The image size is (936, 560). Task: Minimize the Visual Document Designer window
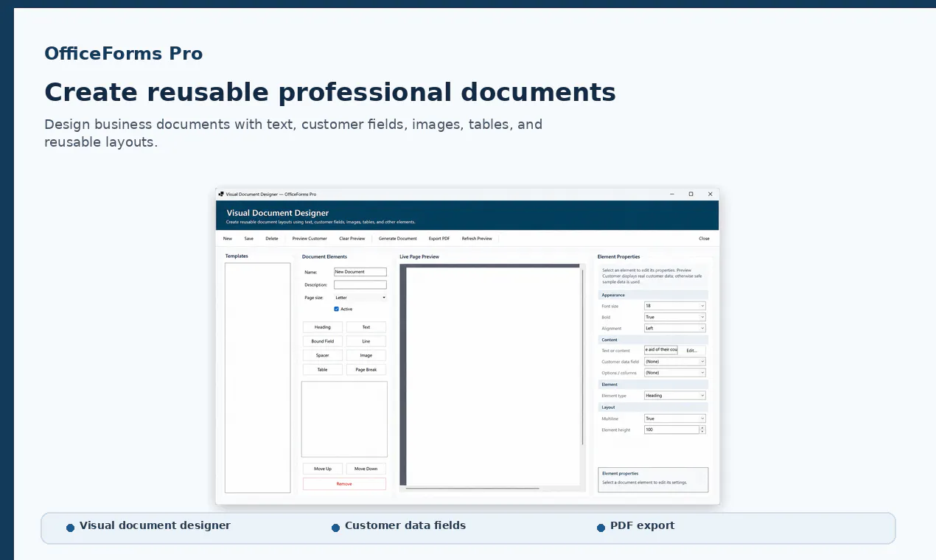(x=672, y=194)
